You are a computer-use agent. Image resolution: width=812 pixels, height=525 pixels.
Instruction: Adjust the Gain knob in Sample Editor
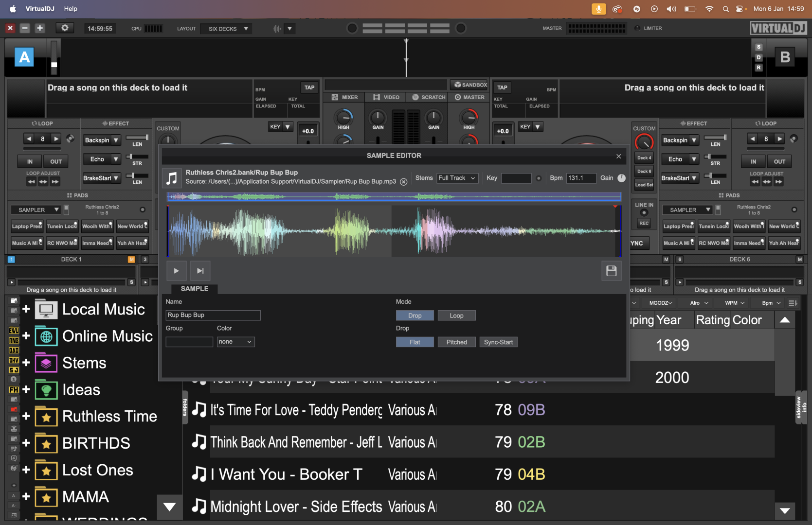tap(621, 178)
